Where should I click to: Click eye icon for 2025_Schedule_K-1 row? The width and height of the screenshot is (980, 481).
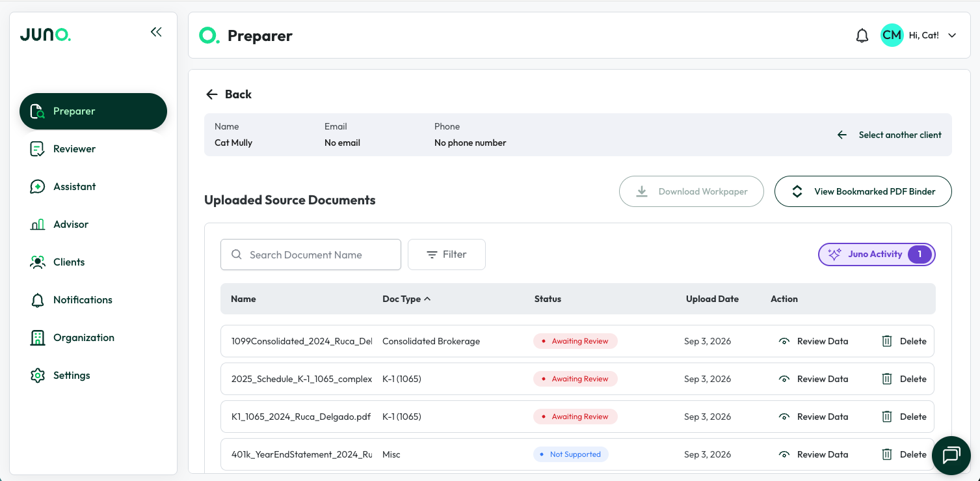pos(784,379)
